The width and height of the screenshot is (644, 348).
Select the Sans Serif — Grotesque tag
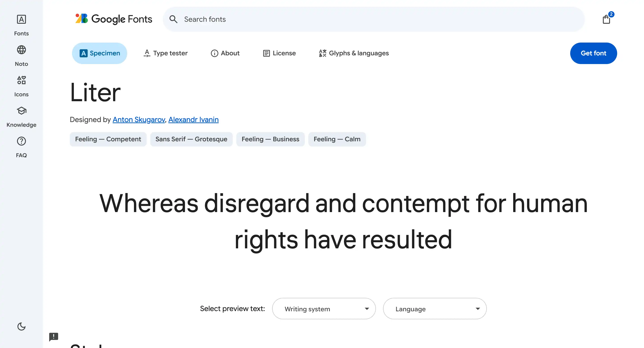(191, 139)
